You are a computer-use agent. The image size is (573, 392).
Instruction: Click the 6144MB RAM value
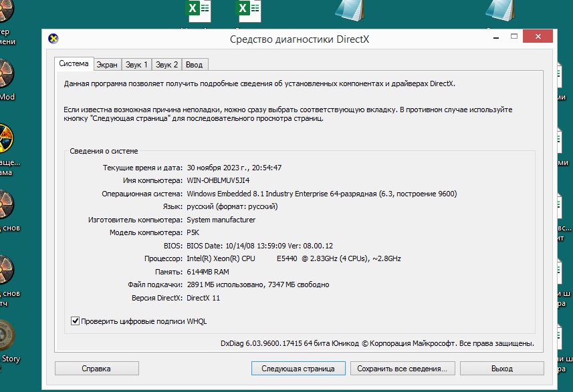tap(208, 272)
